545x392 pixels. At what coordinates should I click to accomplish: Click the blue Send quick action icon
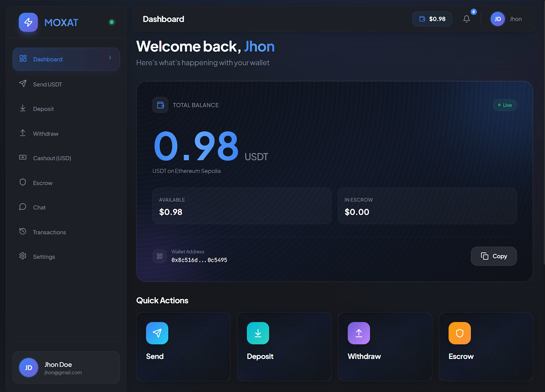[157, 333]
